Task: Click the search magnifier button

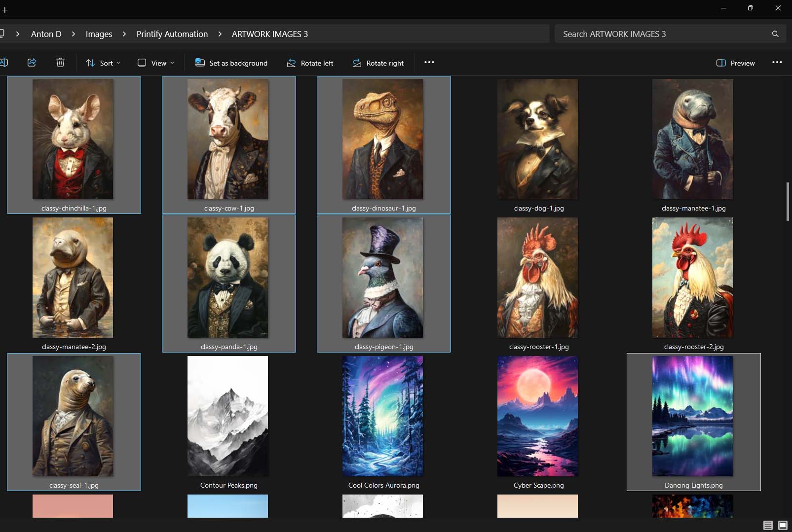Action: tap(774, 34)
